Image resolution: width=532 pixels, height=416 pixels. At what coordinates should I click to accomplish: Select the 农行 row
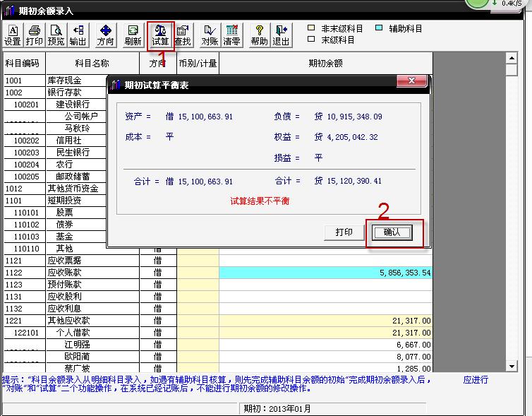55,165
